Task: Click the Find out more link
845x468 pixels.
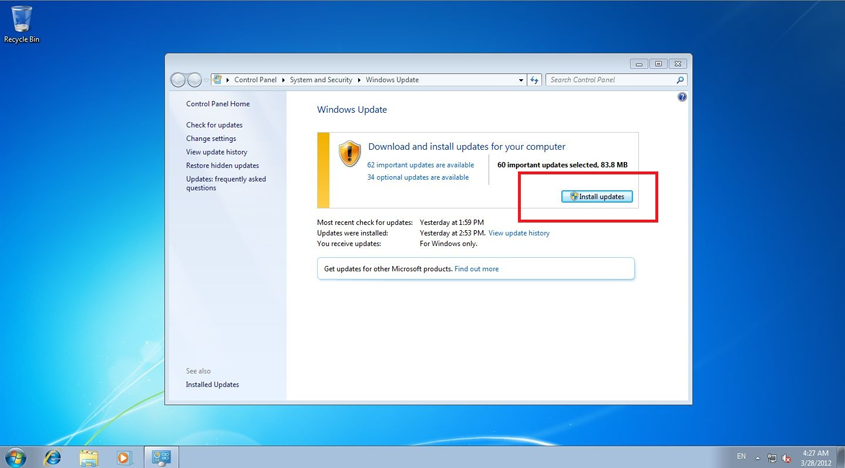Action: click(476, 269)
